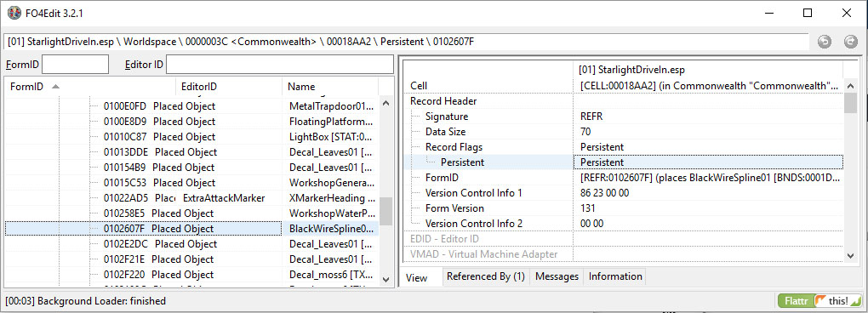868x313 pixels.
Task: Focus the FormID search field
Action: pyautogui.click(x=75, y=65)
